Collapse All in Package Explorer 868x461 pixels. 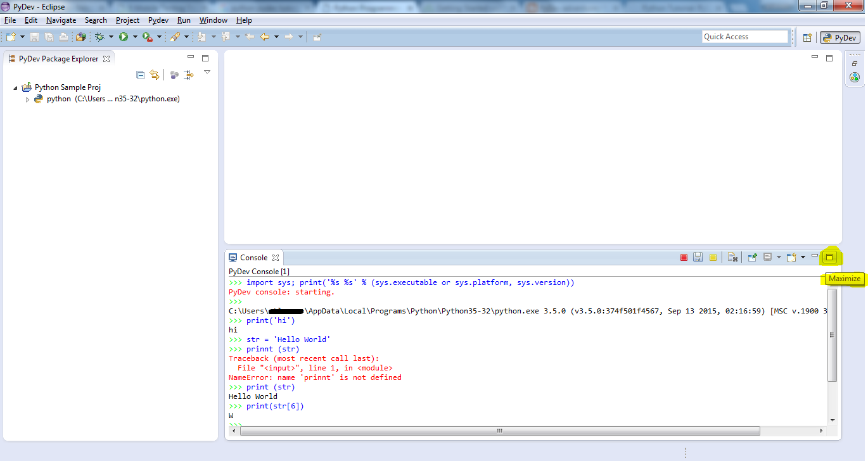(141, 75)
